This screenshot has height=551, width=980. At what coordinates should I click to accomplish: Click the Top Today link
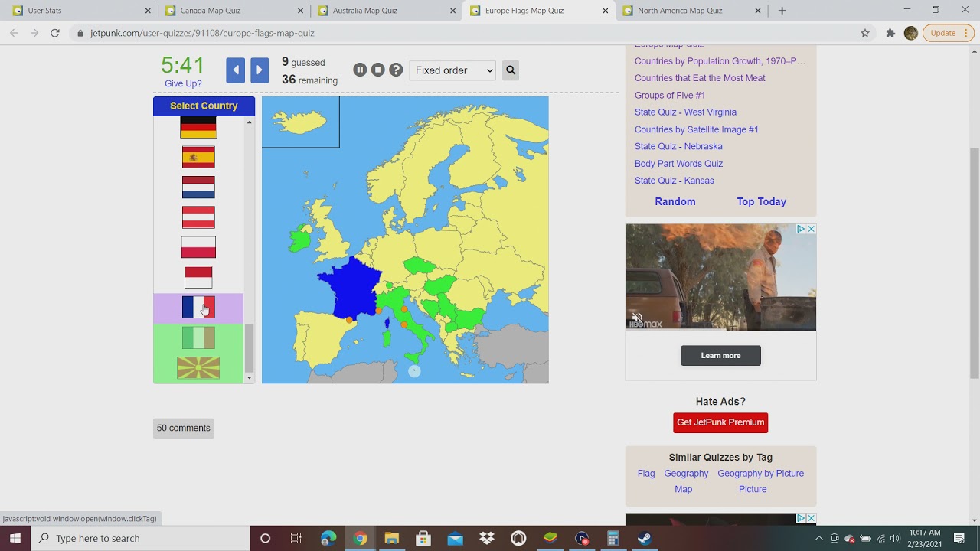click(761, 202)
